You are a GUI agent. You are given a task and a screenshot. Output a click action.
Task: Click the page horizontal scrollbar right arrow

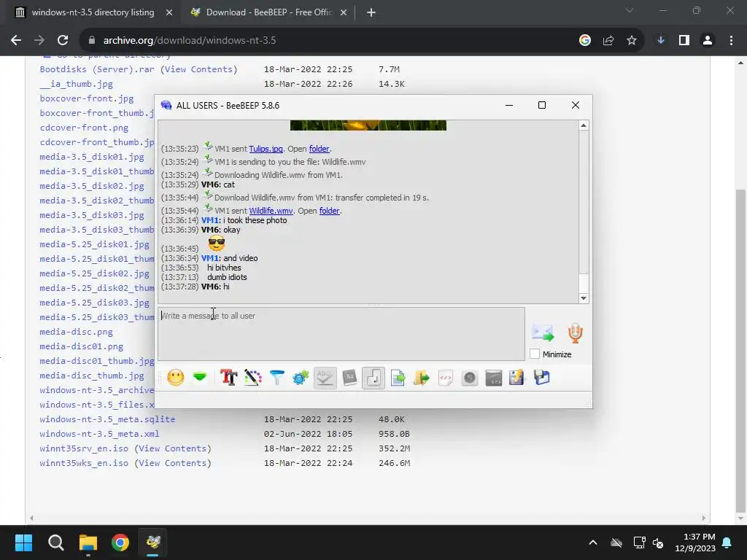[x=704, y=518]
